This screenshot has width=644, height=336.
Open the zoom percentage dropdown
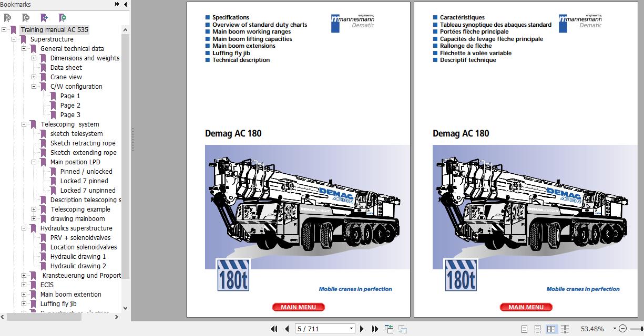tap(615, 329)
